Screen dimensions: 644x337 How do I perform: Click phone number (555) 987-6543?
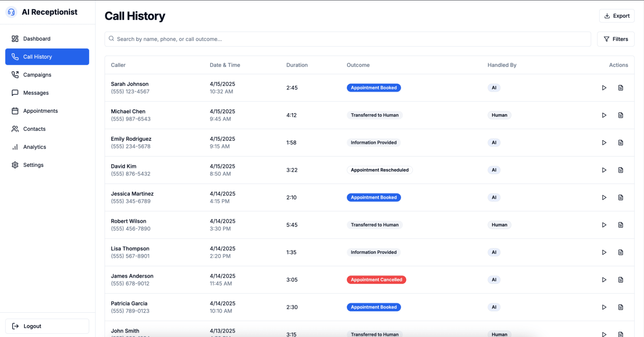click(x=131, y=119)
